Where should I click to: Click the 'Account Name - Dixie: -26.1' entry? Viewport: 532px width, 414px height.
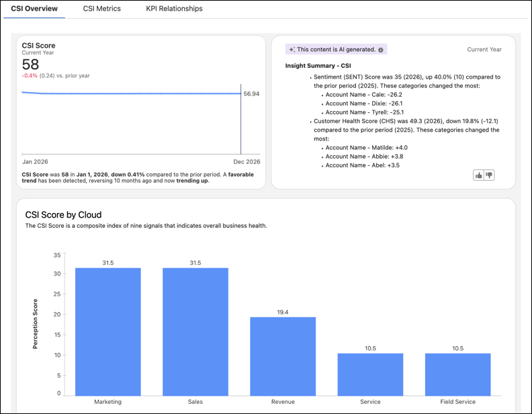tap(363, 103)
